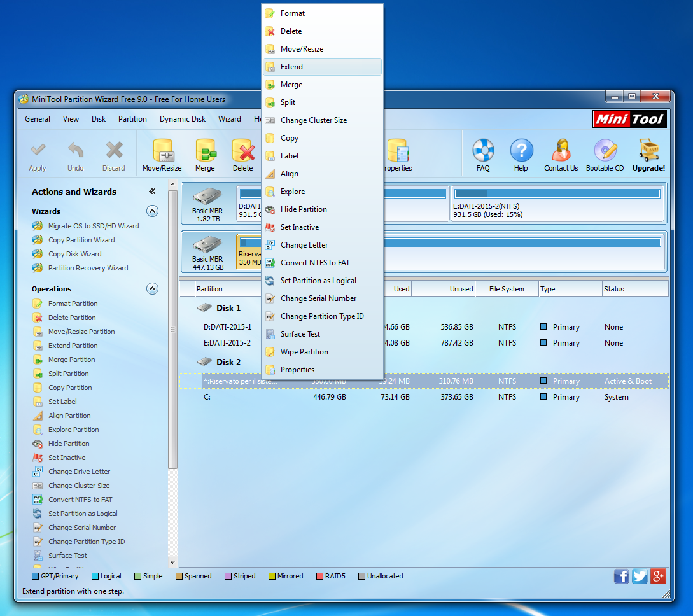Open Properties from the toolbar

397,157
